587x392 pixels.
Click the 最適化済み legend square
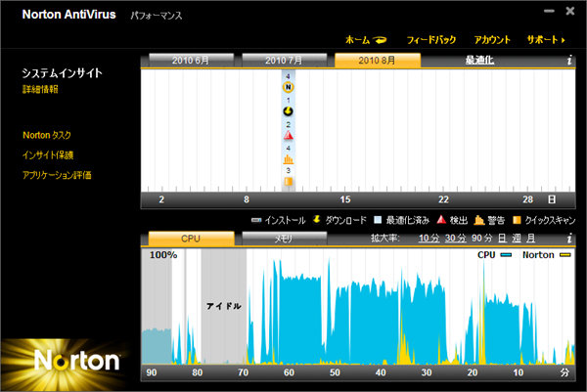[x=378, y=220]
